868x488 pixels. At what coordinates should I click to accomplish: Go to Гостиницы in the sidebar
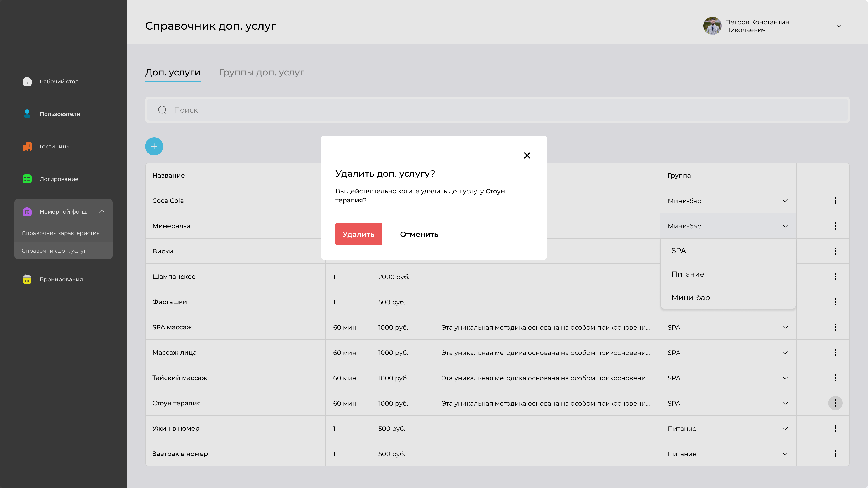55,146
